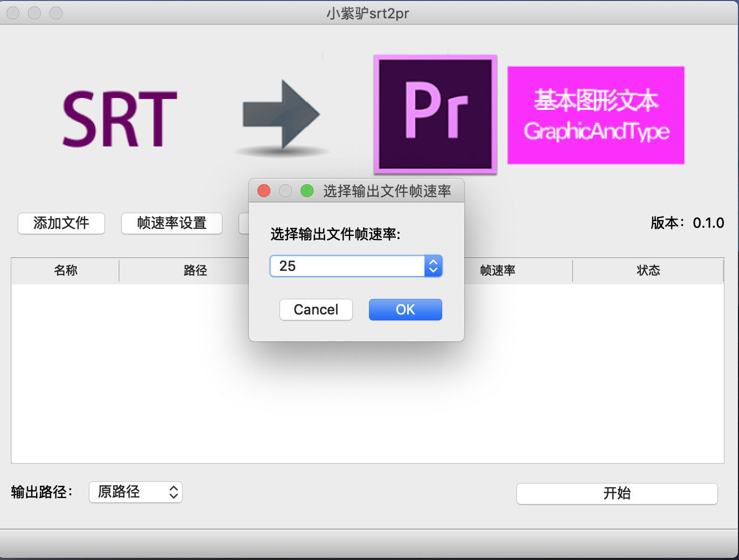Cancel the frame rate selection dialog

(316, 310)
